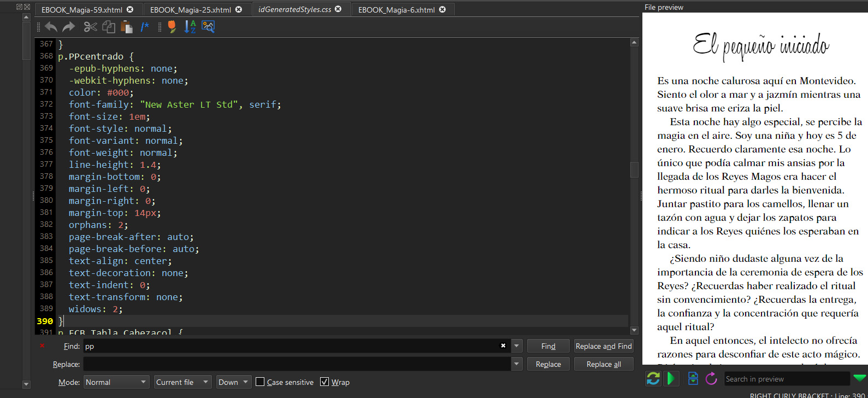Paste clipboard contents using the paste icon
The width and height of the screenshot is (868, 398).
coord(127,27)
